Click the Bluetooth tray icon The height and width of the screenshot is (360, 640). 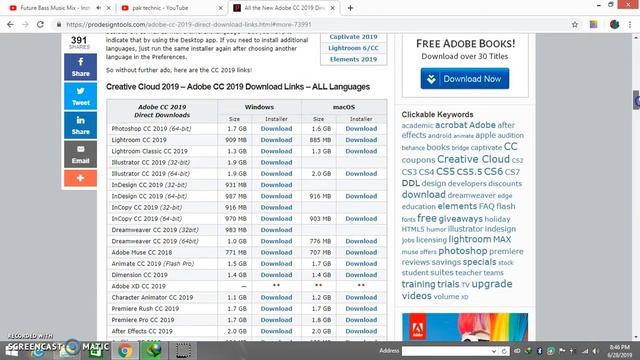tap(539, 351)
